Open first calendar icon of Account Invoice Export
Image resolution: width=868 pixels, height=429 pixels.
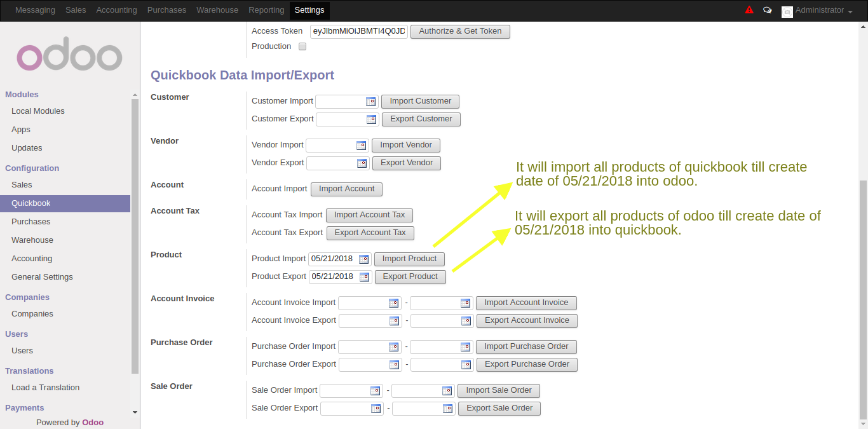point(394,321)
